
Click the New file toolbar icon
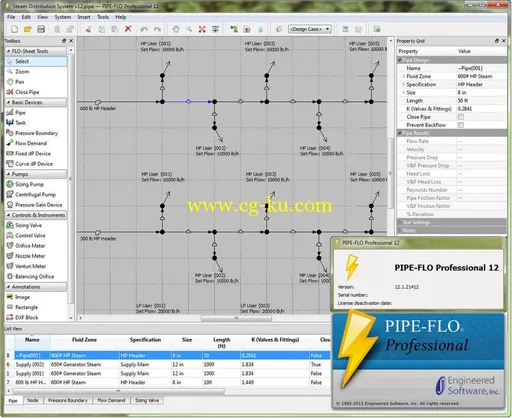click(x=14, y=29)
